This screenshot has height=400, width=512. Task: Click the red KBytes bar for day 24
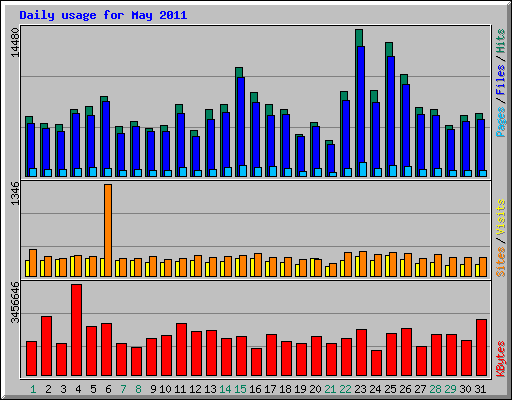[x=376, y=363]
